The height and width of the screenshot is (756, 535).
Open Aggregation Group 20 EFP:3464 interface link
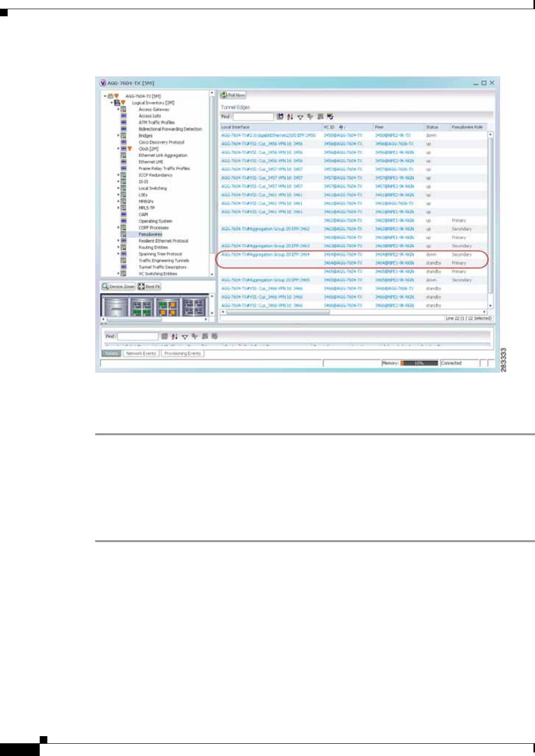tap(265, 255)
